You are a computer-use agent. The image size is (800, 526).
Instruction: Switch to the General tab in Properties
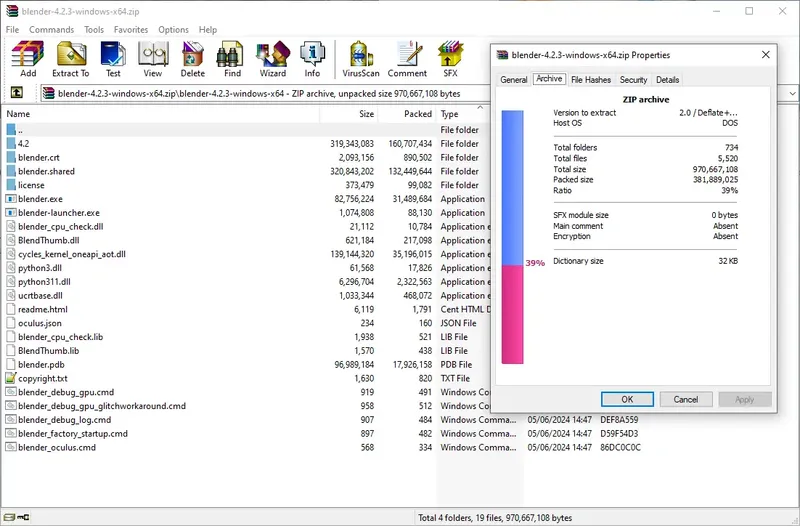[x=513, y=80]
